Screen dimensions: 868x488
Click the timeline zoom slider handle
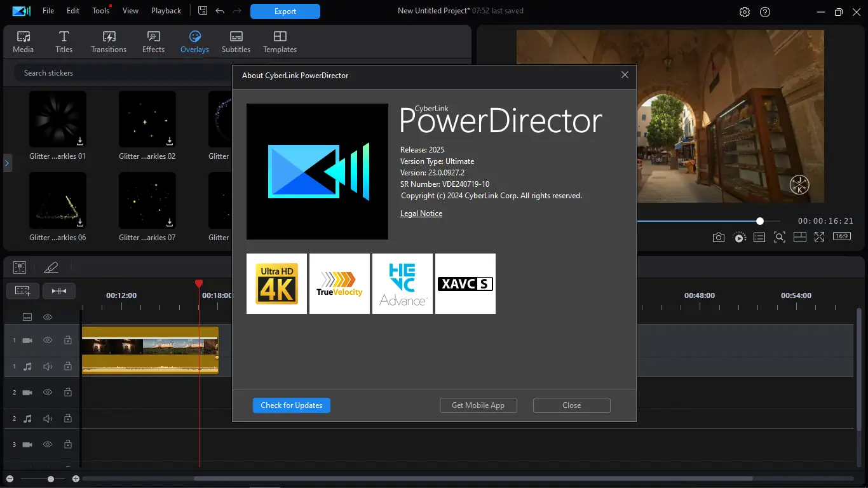coord(51,478)
